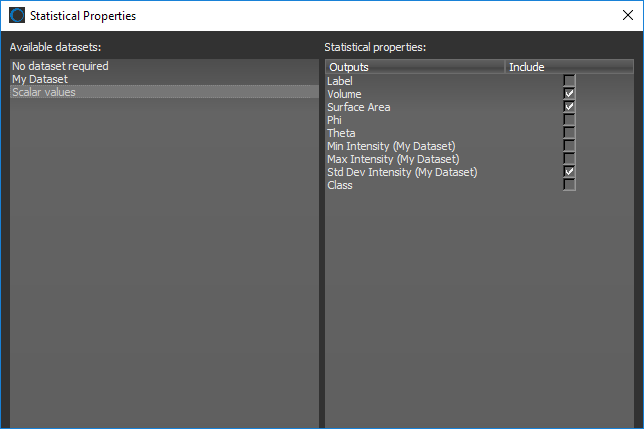Viewport: 644px width, 429px height.
Task: Select 'My Dataset' from available datasets
Action: pos(40,79)
